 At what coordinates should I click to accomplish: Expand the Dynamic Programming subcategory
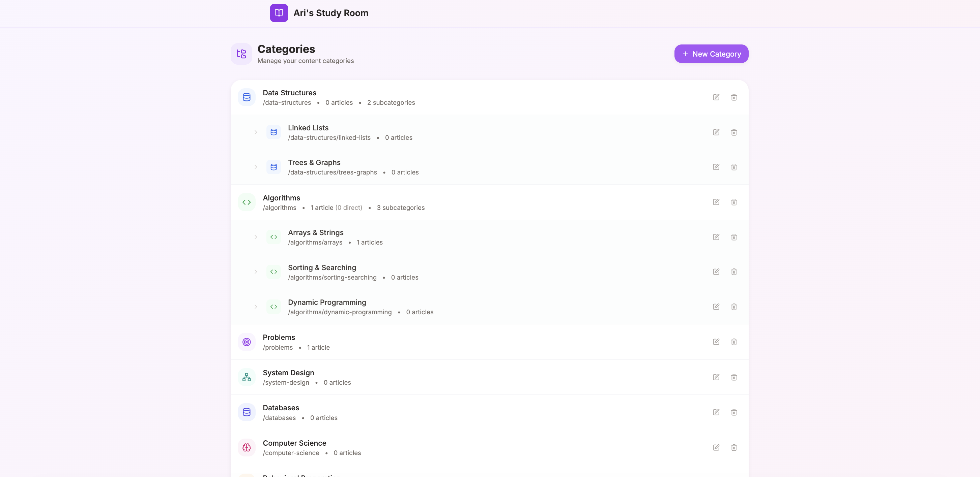pyautogui.click(x=255, y=306)
